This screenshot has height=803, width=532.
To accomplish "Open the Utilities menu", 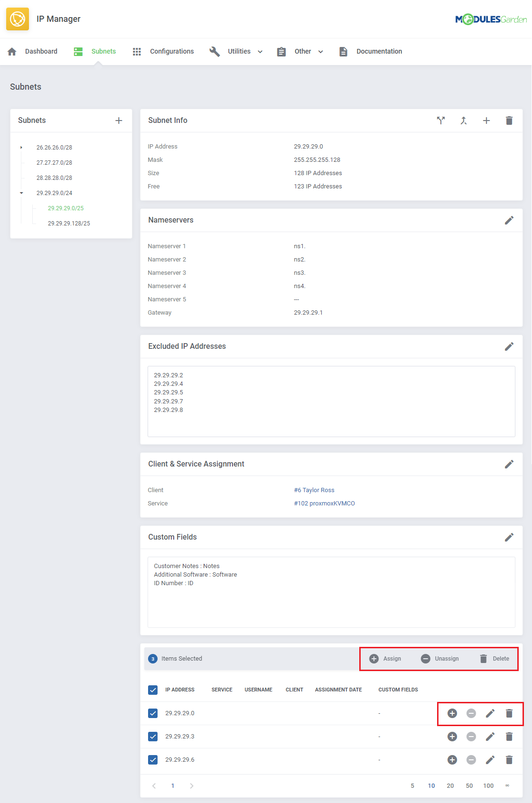I will point(236,51).
